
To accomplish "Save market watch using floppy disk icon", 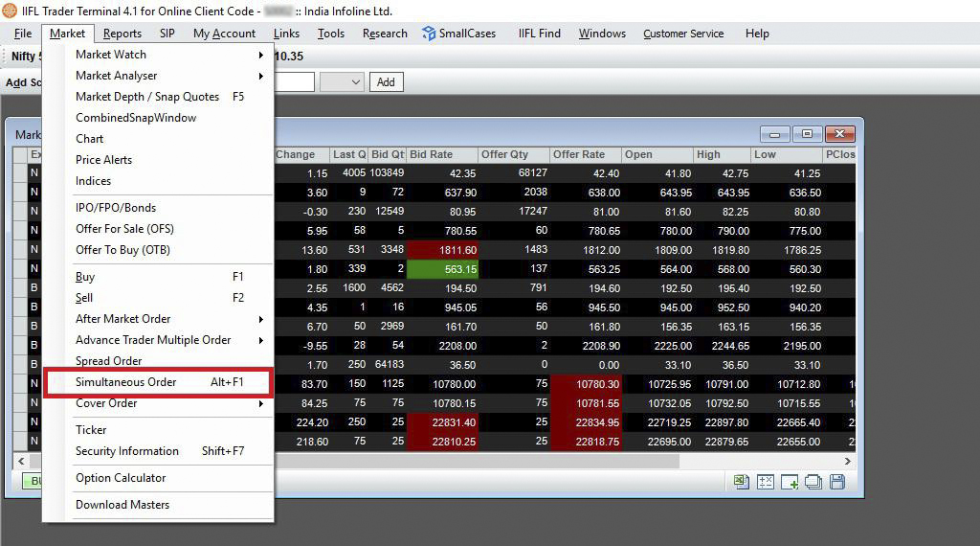I will coord(837,482).
